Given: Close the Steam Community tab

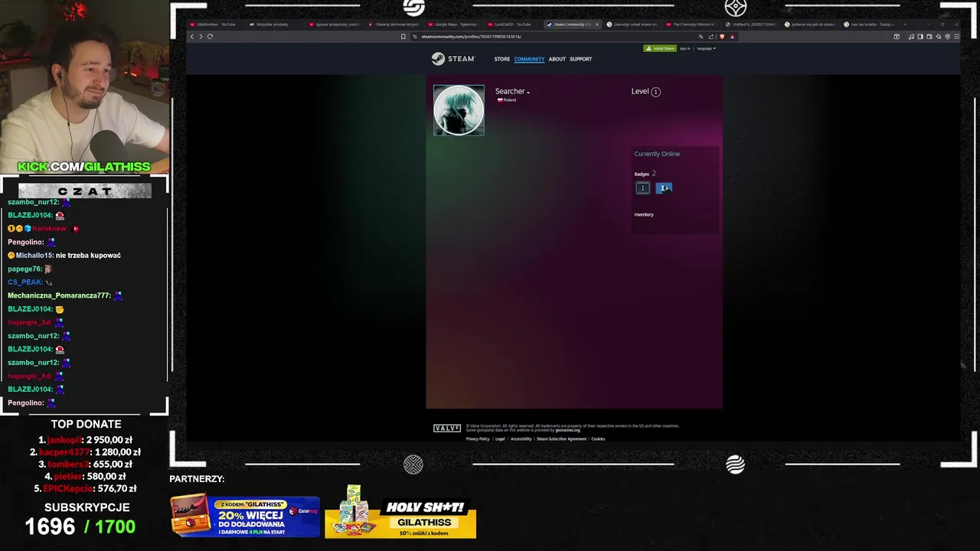Looking at the screenshot, I should coord(597,24).
